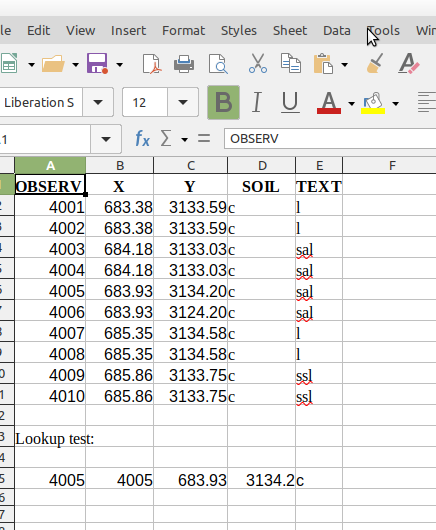Open Print Preview via the magnifier page icon

tap(218, 64)
